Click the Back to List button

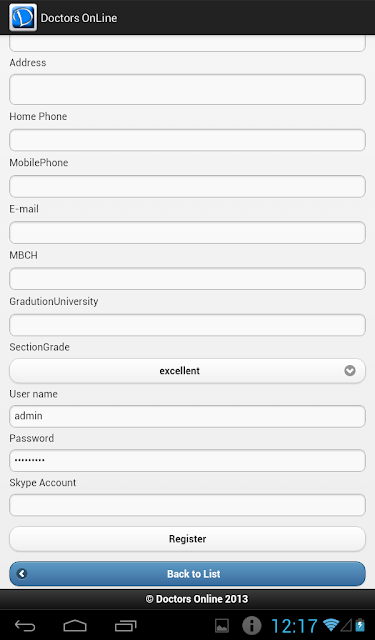[187, 573]
